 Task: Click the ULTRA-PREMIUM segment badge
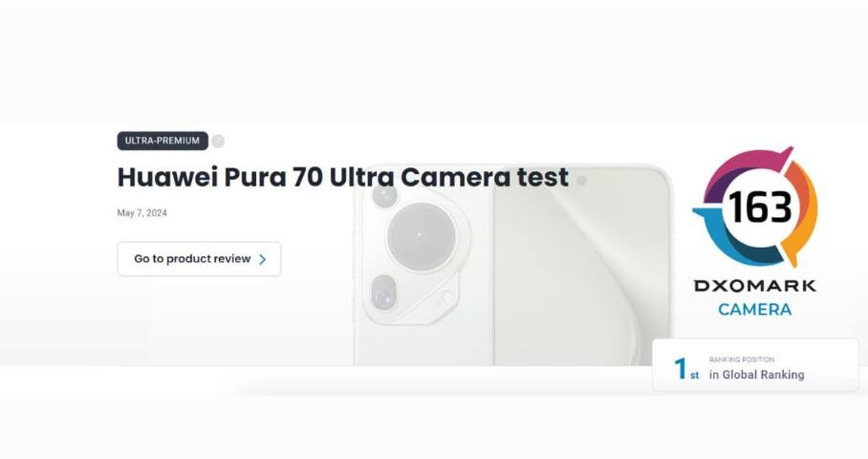coord(163,141)
